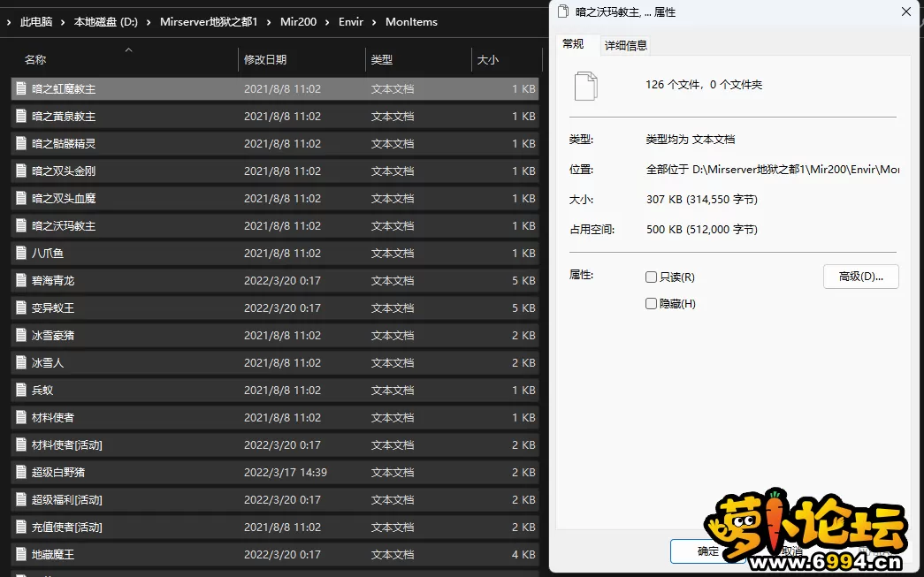
Task: Switch to the 详细信息 tab
Action: [x=625, y=45]
